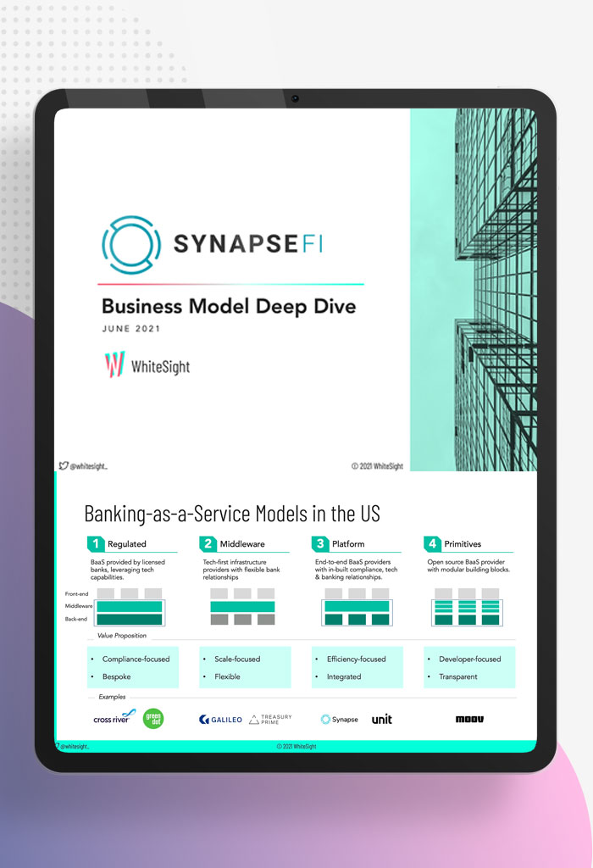Screen dimensions: 593x868
Task: Click the 'Value Proposition' section label
Action: coord(122,636)
